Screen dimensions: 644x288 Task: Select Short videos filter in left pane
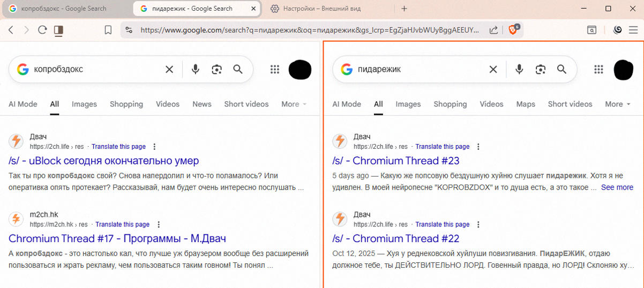coord(246,104)
